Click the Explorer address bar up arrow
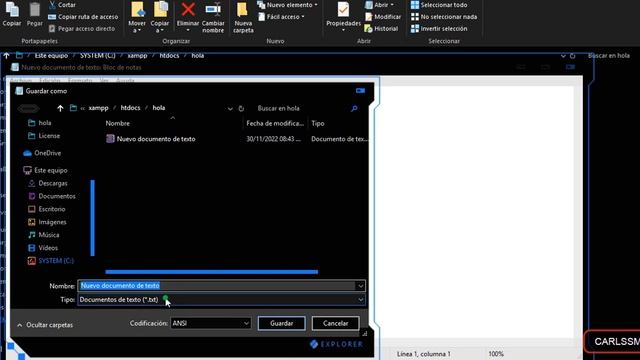The image size is (640, 360). tap(7, 56)
